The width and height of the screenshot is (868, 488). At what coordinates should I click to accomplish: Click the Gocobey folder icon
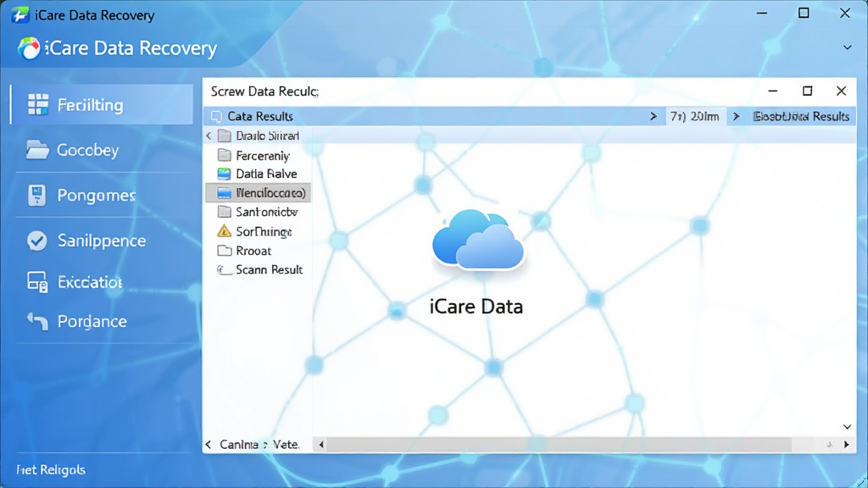37,149
